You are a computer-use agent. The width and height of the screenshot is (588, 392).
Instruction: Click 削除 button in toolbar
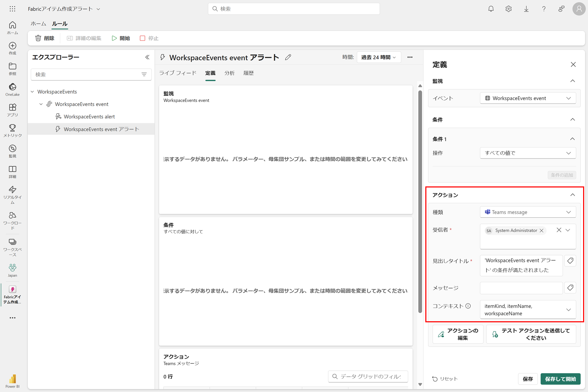[x=45, y=38]
